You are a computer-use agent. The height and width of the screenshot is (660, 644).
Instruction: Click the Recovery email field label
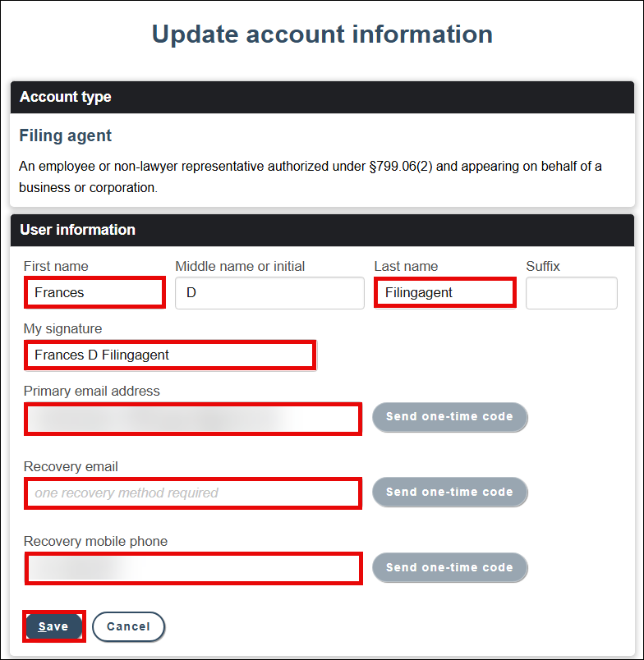point(63,466)
